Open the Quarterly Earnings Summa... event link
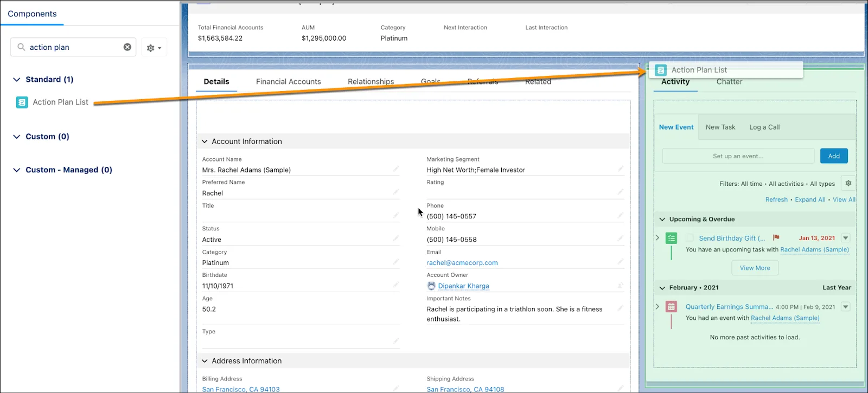Screen dimensions: 868x393 pos(729,307)
